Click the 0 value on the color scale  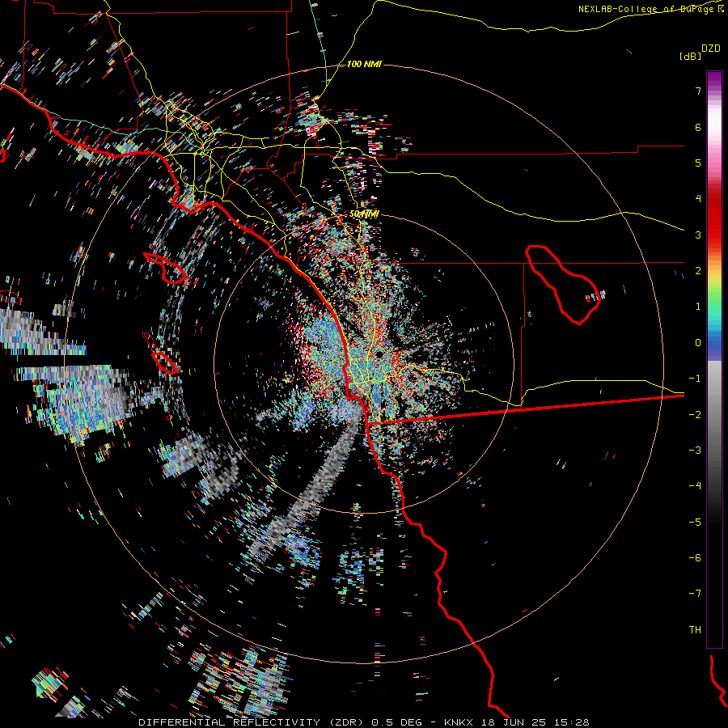pyautogui.click(x=698, y=343)
